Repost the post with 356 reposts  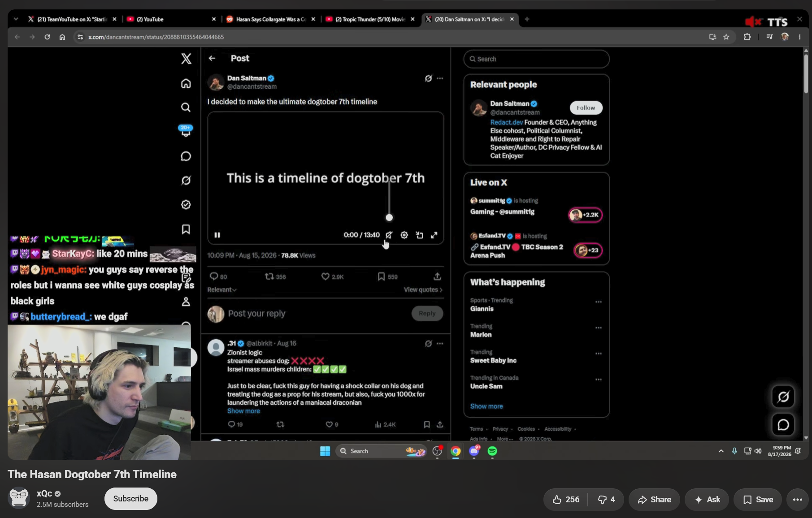(x=275, y=276)
